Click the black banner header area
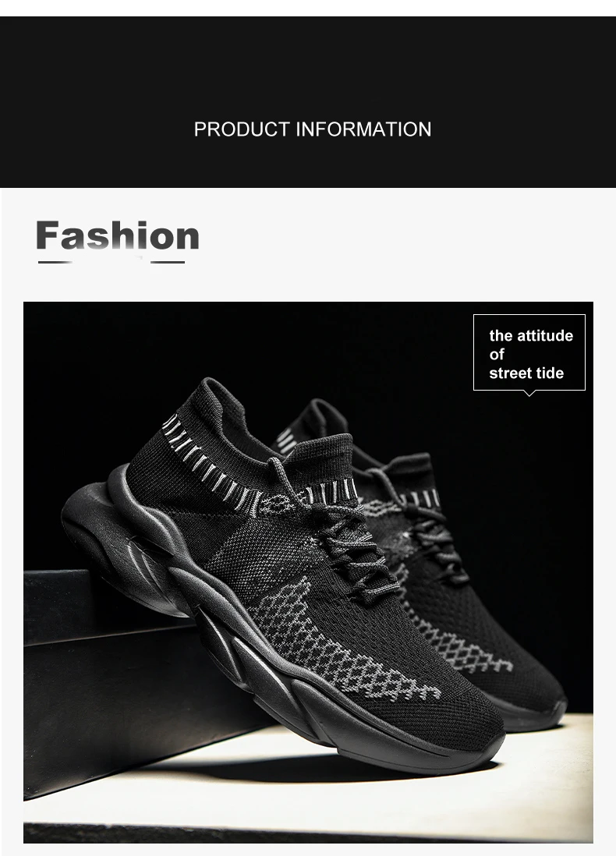 click(308, 102)
